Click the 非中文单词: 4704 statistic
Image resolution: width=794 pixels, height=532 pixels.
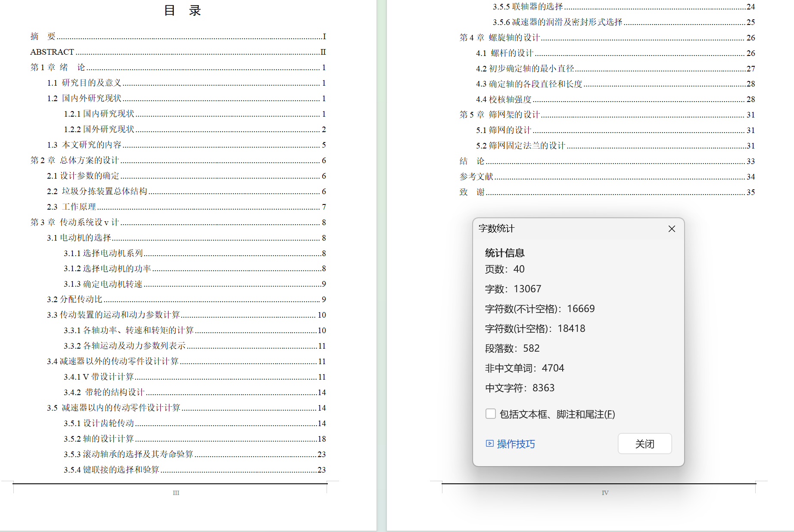tap(524, 368)
